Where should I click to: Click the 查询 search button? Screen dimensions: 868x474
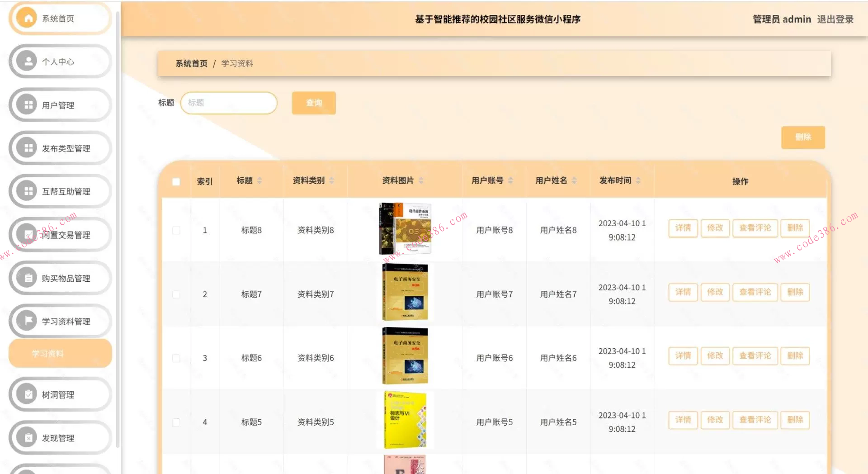coord(313,103)
